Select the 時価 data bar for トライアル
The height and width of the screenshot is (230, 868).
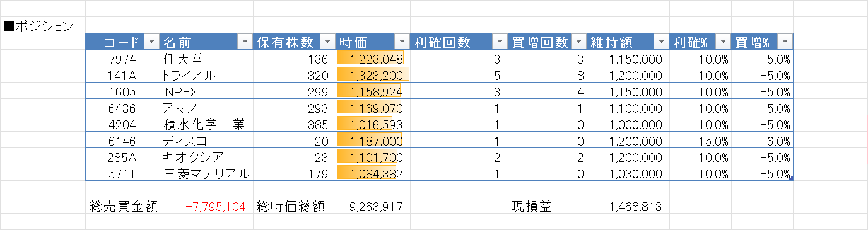tap(373, 75)
